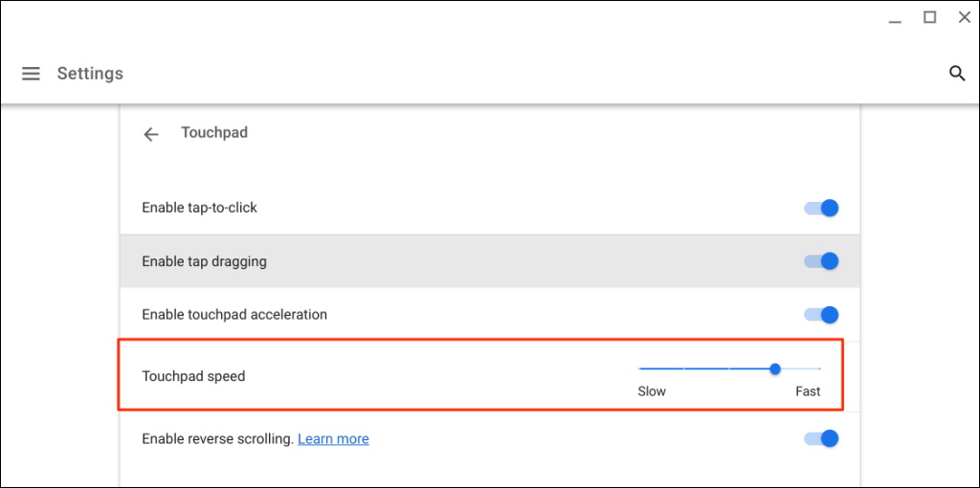The height and width of the screenshot is (488, 980).
Task: Click the Settings title text
Action: 90,74
